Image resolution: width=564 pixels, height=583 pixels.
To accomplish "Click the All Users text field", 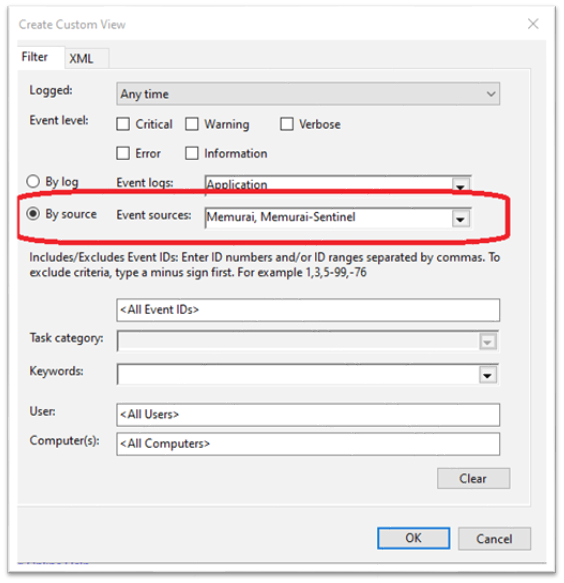I will click(x=308, y=415).
